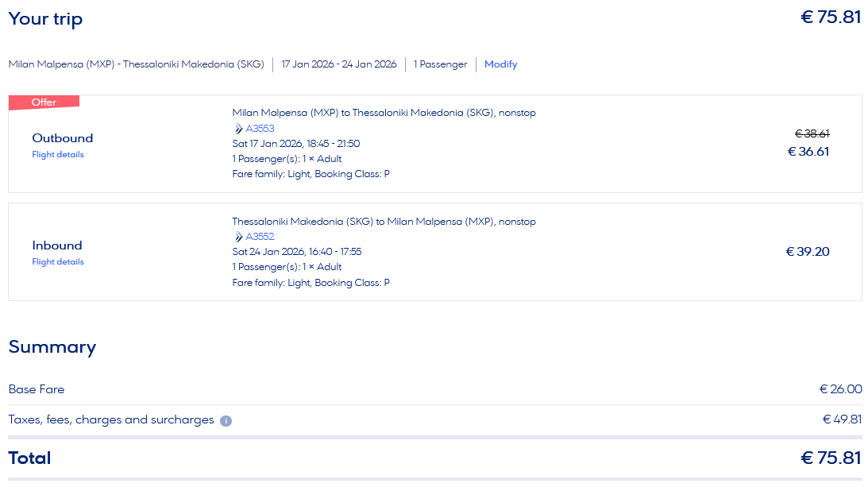
Task: Click the Outbound section title
Action: tap(63, 138)
